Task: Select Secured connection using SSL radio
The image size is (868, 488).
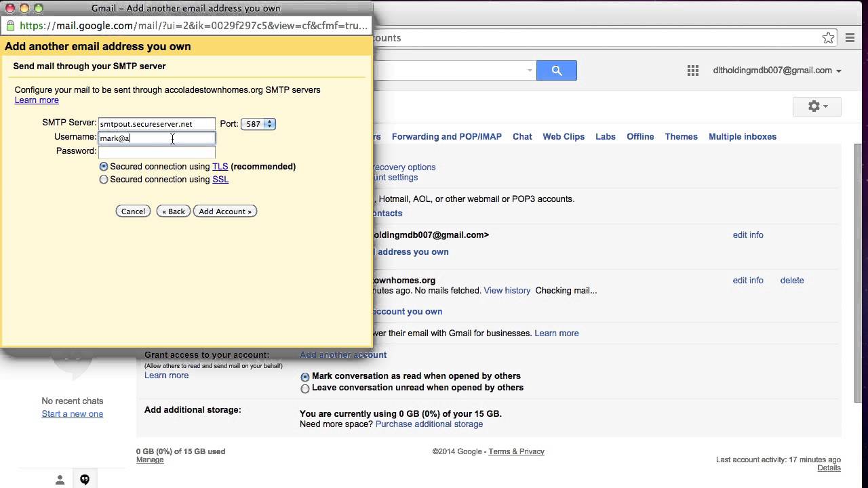Action: (104, 180)
